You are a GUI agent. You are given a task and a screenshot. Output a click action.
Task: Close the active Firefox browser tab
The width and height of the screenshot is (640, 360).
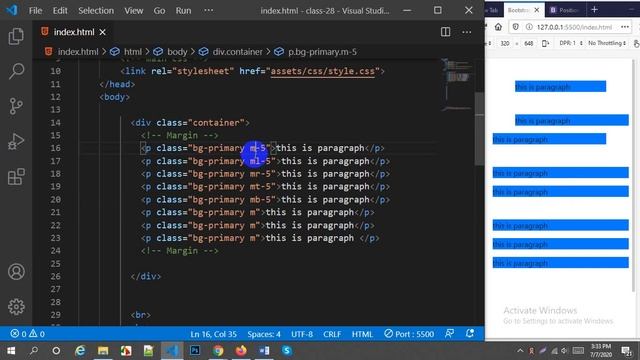(537, 10)
